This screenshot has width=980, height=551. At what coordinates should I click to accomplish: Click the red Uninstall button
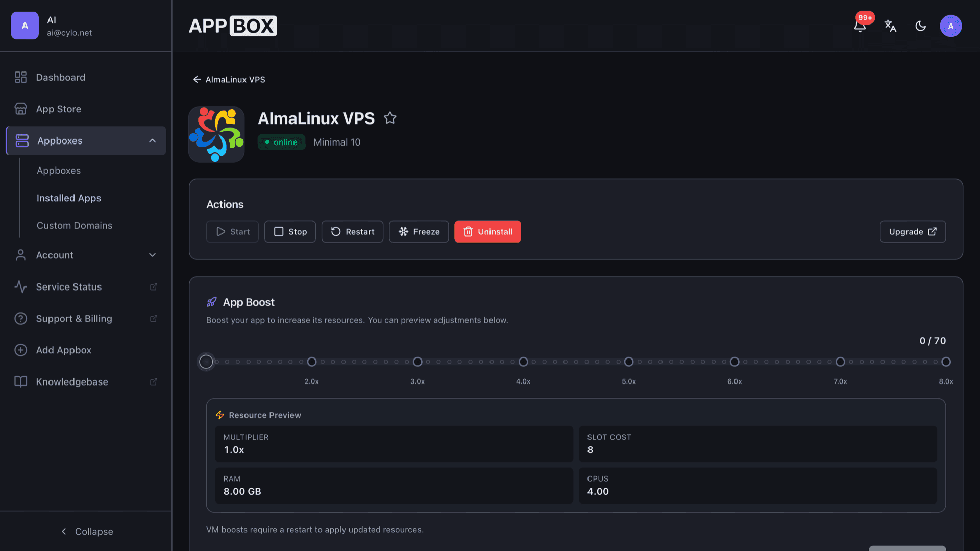pyautogui.click(x=487, y=232)
